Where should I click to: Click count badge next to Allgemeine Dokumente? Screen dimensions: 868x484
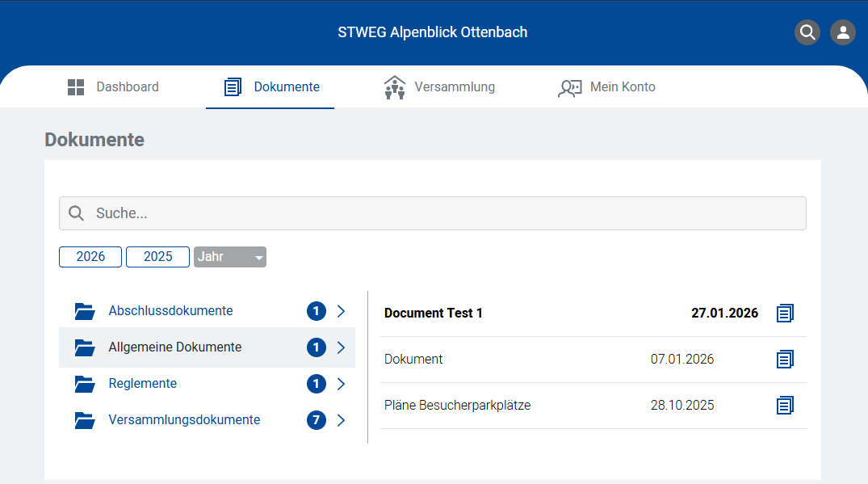tap(316, 347)
